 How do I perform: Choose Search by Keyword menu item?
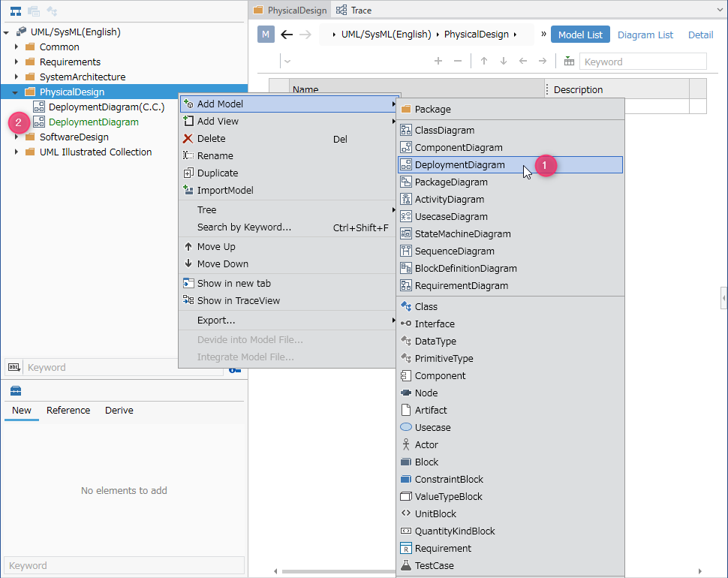[288, 227]
